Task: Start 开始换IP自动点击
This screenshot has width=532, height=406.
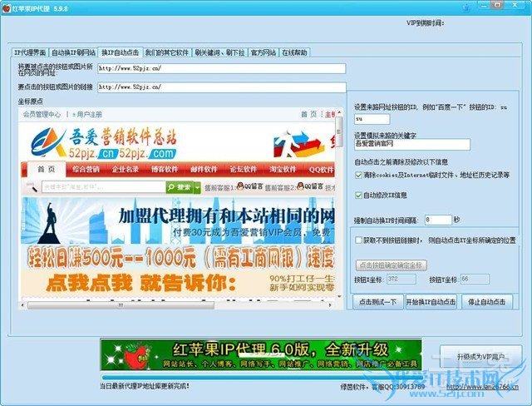Action: [431, 302]
